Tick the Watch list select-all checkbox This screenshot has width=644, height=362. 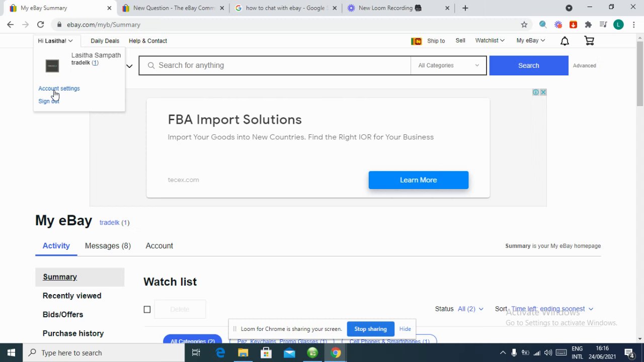[147, 309]
